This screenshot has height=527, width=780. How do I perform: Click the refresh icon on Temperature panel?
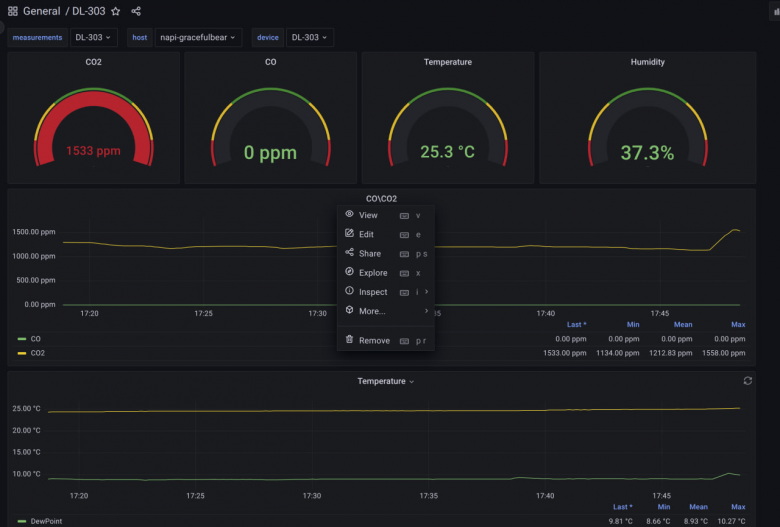[747, 381]
